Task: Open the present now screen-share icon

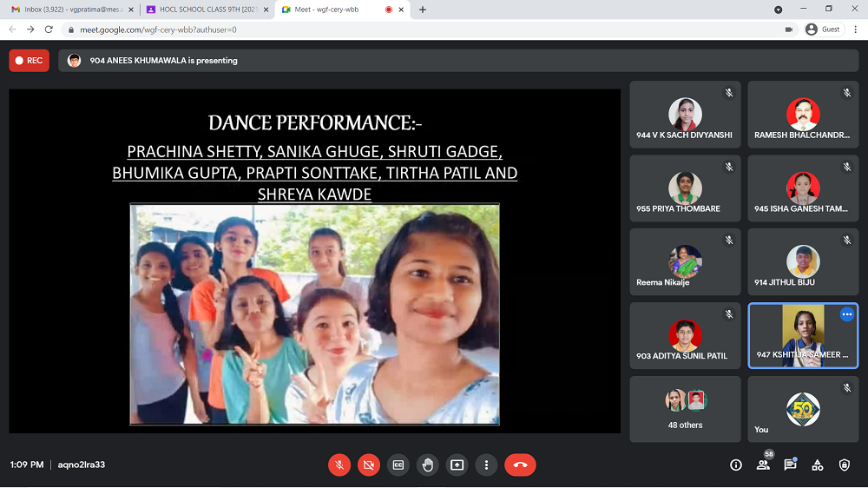Action: click(457, 465)
